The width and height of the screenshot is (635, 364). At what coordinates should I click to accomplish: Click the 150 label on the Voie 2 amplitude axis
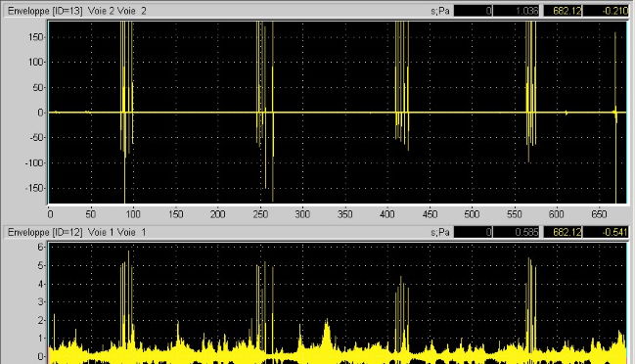(x=35, y=37)
